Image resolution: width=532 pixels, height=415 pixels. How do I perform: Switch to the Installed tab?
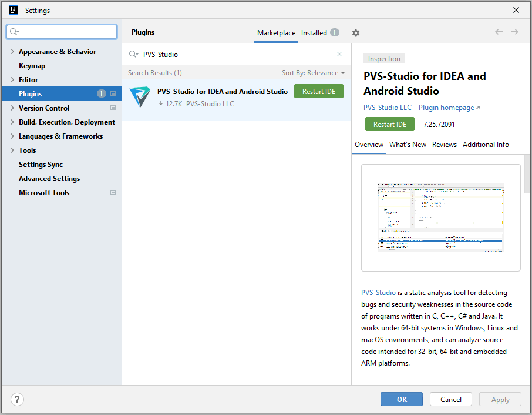click(x=314, y=33)
